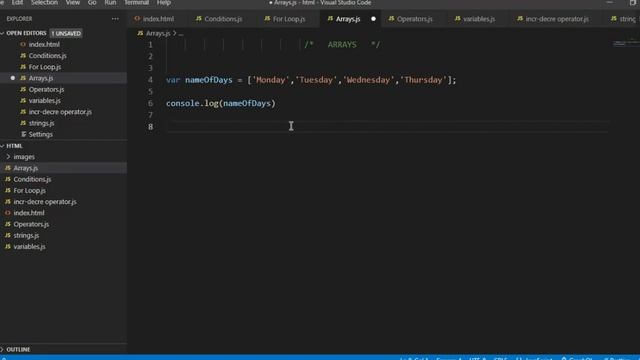Open incr-decre operator.js in HTML folder

[45, 202]
